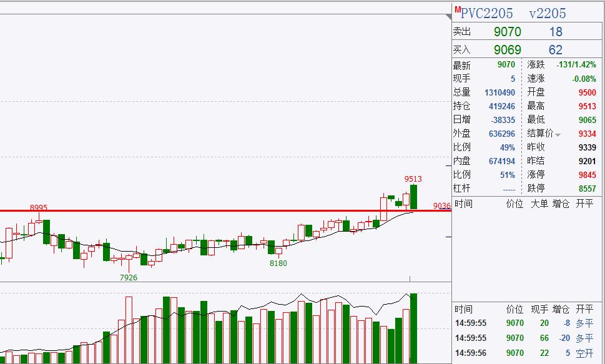605x364 pixels.
Task: Click the 卖出 price 9070
Action: point(508,32)
